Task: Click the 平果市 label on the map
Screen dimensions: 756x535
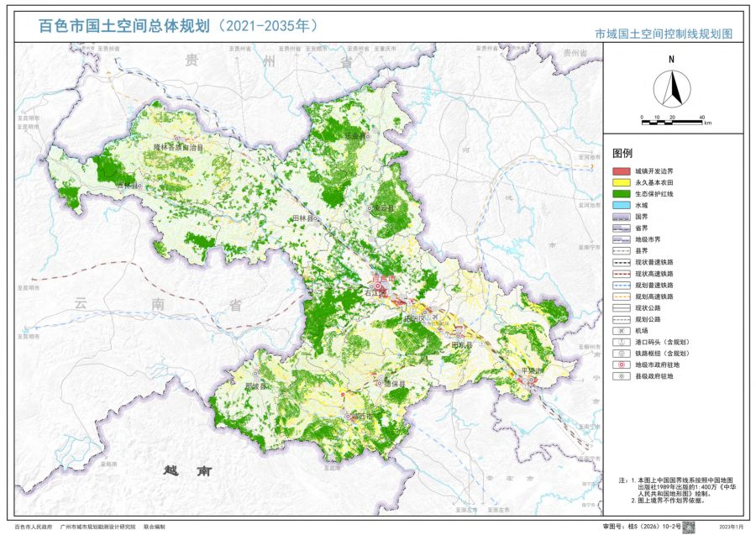Action: tap(532, 371)
